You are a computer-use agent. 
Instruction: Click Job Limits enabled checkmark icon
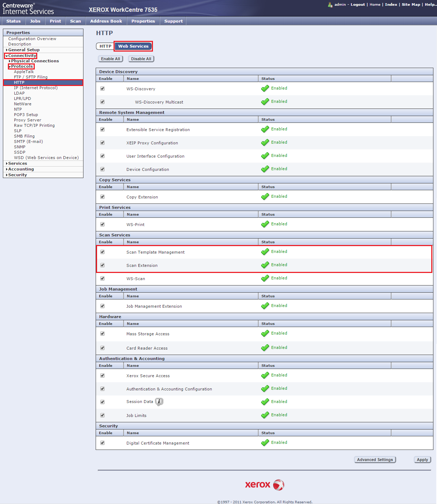[265, 415]
